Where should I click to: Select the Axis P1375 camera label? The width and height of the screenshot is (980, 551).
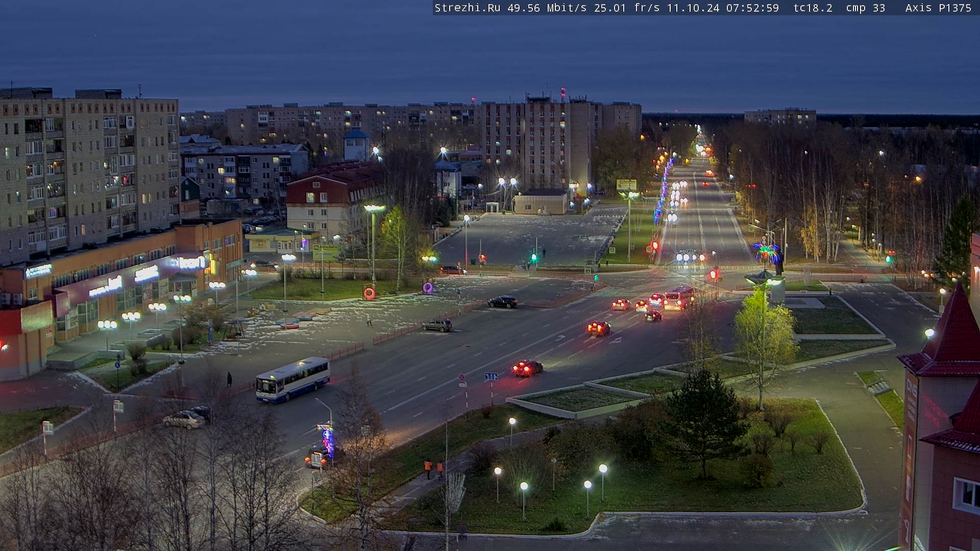(x=938, y=8)
